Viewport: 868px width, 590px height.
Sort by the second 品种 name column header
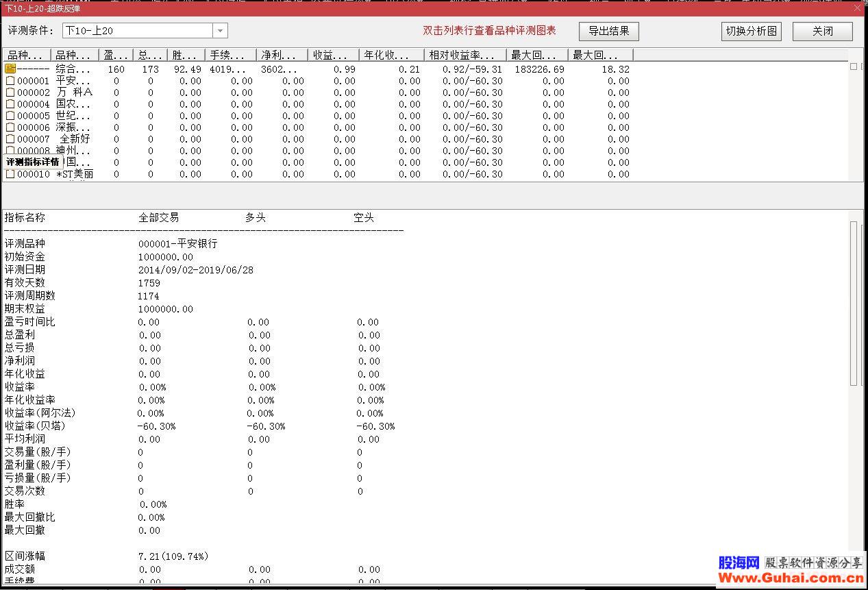[75, 55]
